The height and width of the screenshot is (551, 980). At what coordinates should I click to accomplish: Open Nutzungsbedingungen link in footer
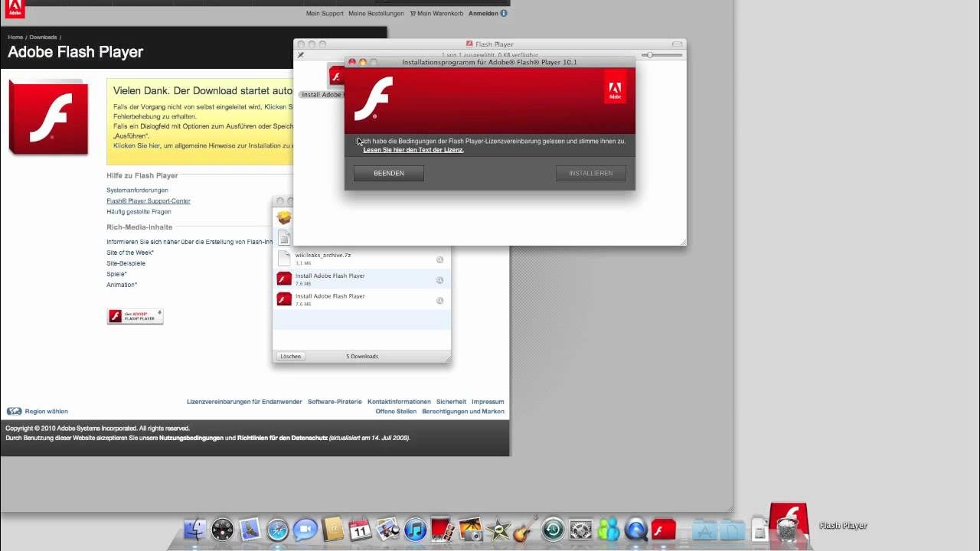[191, 439]
